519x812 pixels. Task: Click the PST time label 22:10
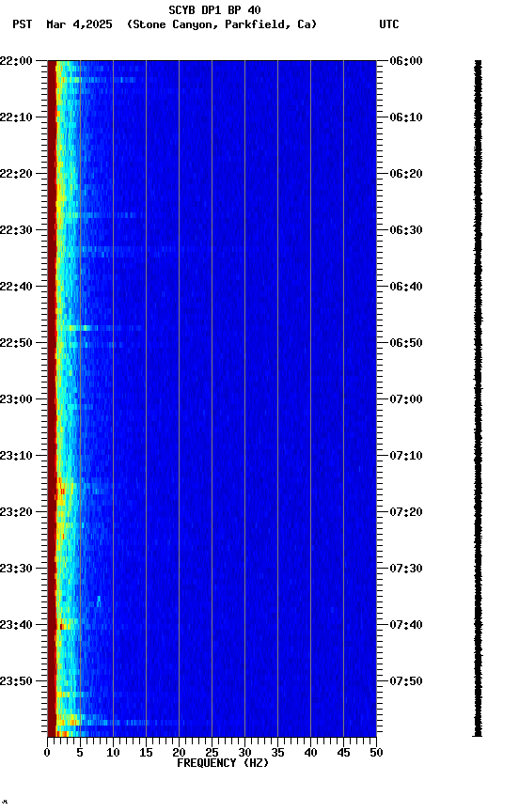pos(16,117)
